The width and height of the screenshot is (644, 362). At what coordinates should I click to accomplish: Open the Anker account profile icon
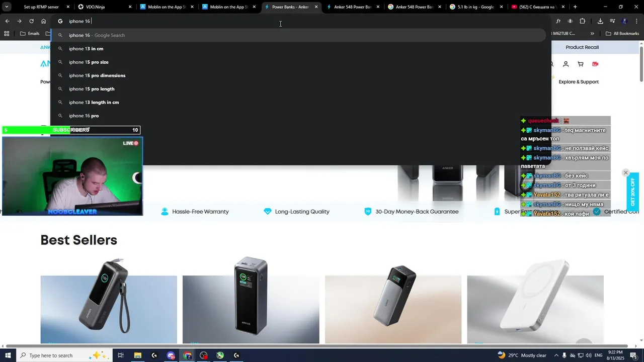(566, 64)
